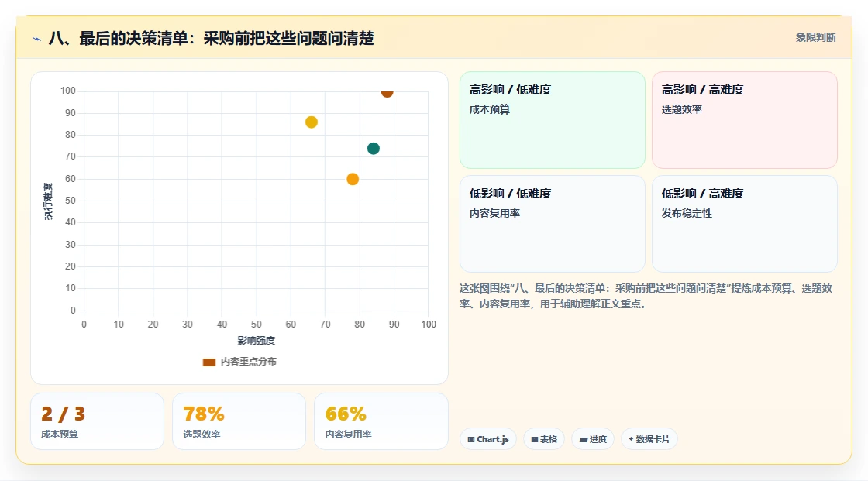This screenshot has width=868, height=481.
Task: Click the Chart.js tag chip
Action: [488, 439]
